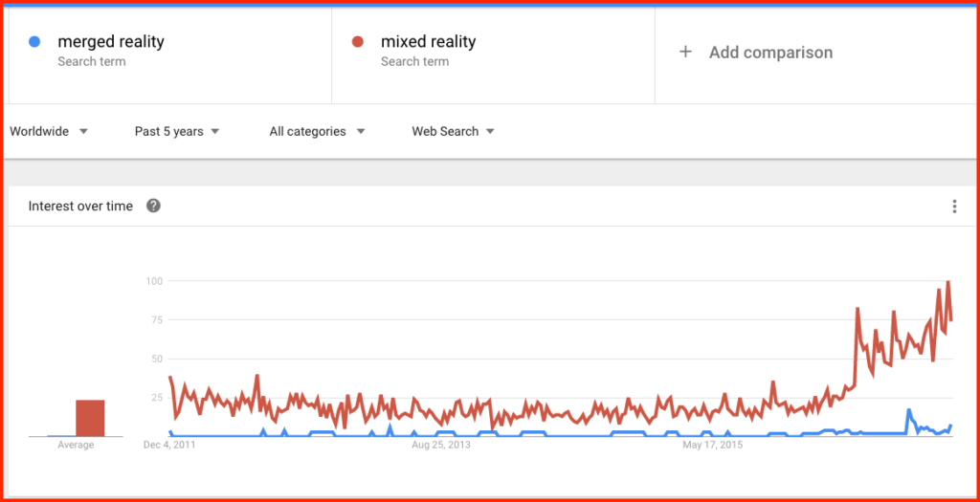This screenshot has width=980, height=502.
Task: Click the help question mark icon
Action: click(153, 206)
